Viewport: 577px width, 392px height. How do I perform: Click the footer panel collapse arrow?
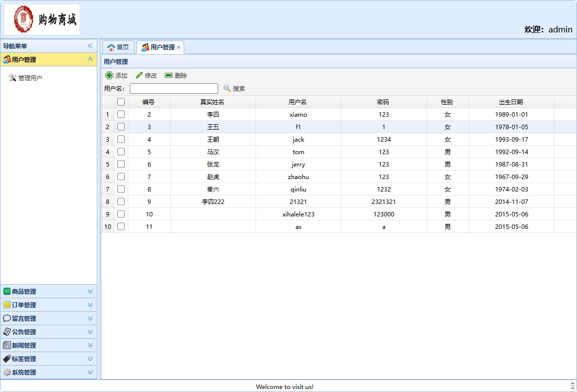[573, 386]
